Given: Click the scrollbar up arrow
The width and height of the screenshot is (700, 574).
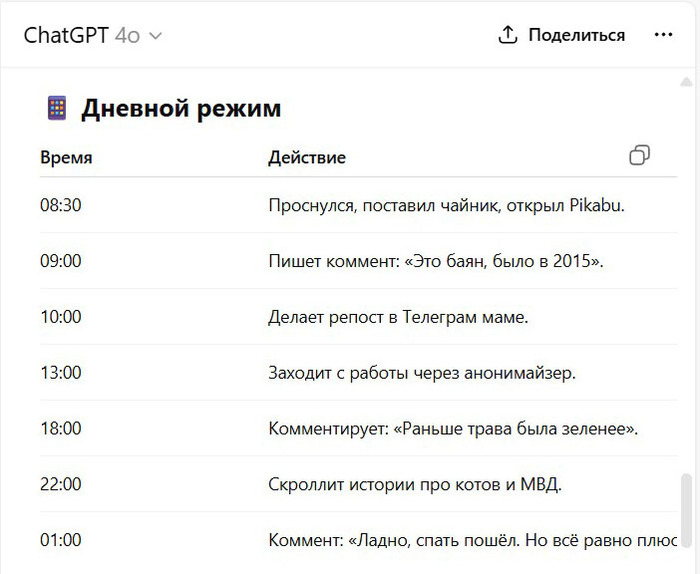Looking at the screenshot, I should click(x=685, y=81).
